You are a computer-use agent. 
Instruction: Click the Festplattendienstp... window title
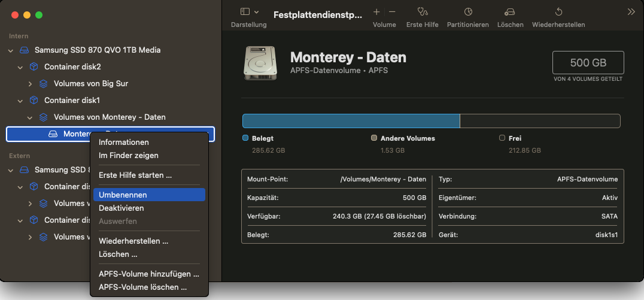point(318,15)
